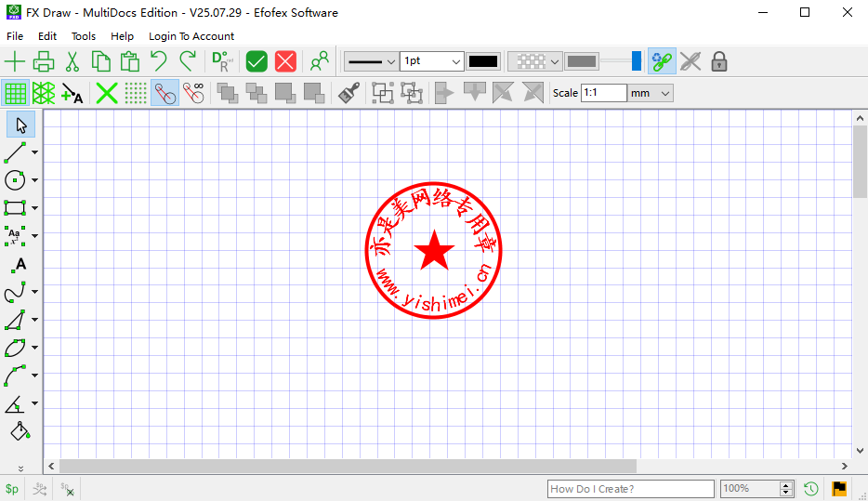Expand the Aa text tool options arrow
Image resolution: width=868 pixels, height=501 pixels.
(35, 236)
